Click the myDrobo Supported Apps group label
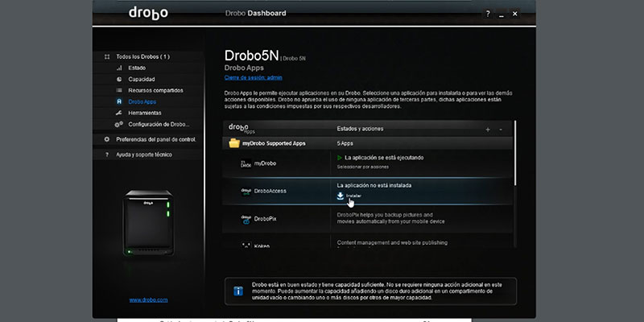The height and width of the screenshot is (322, 644). (274, 143)
